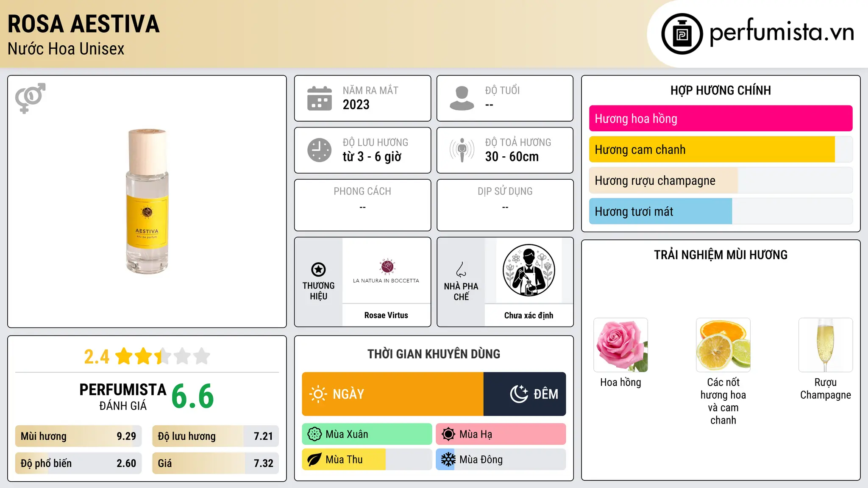Click the Nước Hoa Unisex subtitle
Screen dimensions: 868x488
pyautogui.click(x=66, y=49)
